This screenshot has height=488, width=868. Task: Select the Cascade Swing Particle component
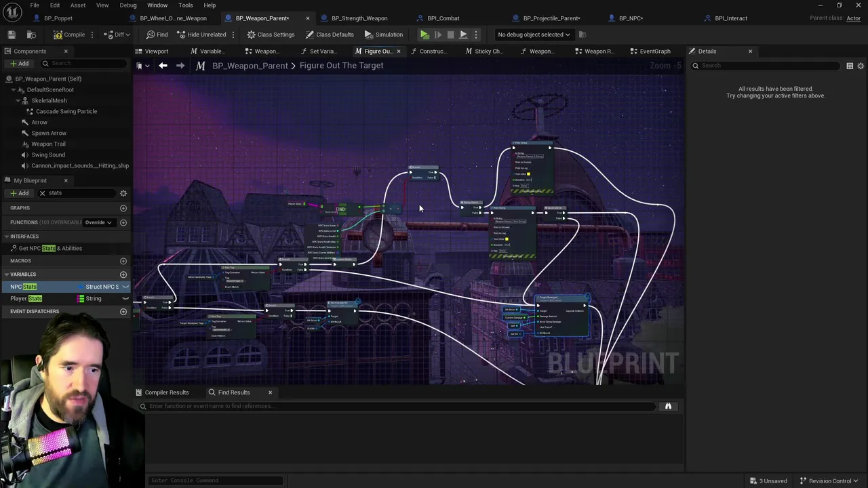tap(66, 111)
